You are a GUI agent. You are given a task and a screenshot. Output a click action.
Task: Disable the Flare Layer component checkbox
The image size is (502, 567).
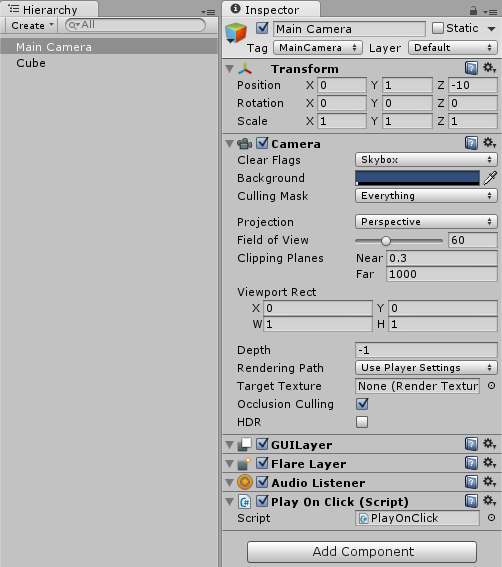coord(262,463)
